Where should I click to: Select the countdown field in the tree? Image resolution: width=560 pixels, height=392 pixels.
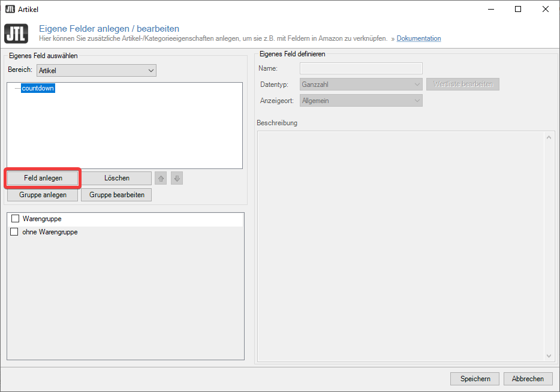38,88
